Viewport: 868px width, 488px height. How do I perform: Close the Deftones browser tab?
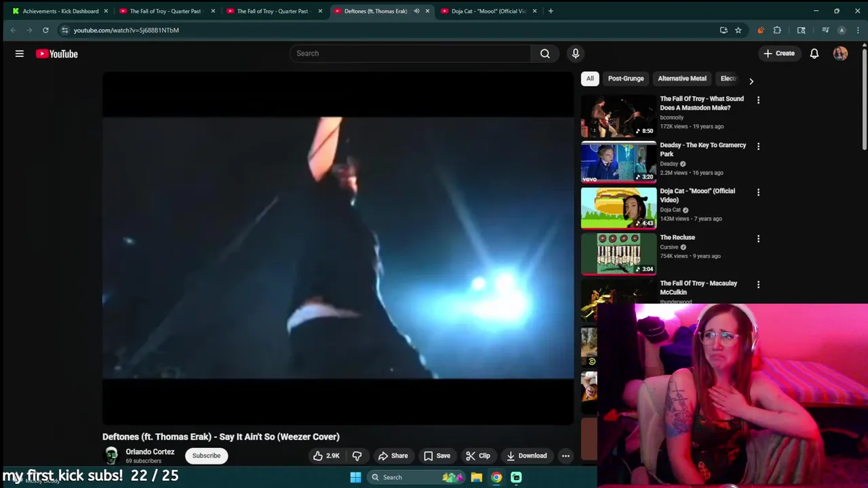pos(427,11)
